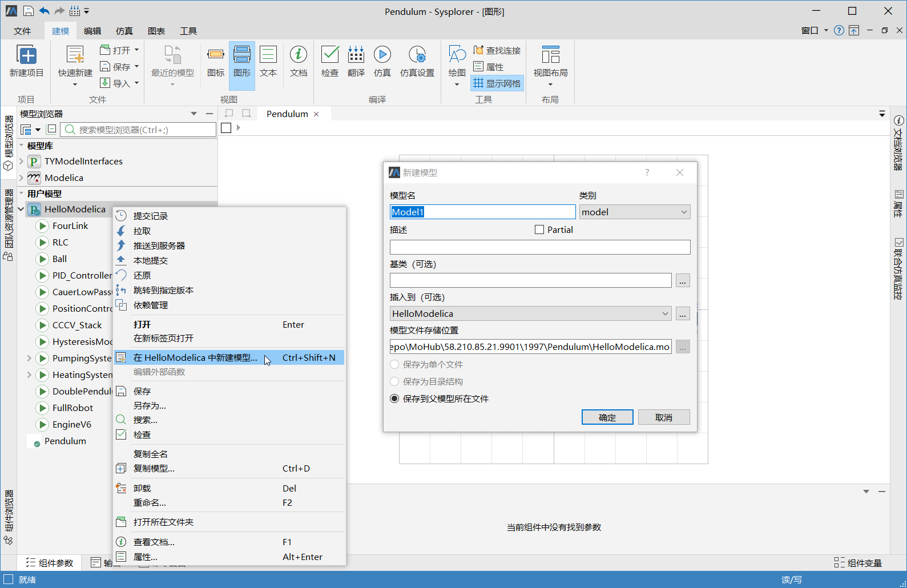This screenshot has width=907, height=588.
Task: Open the 类别 model dropdown
Action: tap(635, 212)
